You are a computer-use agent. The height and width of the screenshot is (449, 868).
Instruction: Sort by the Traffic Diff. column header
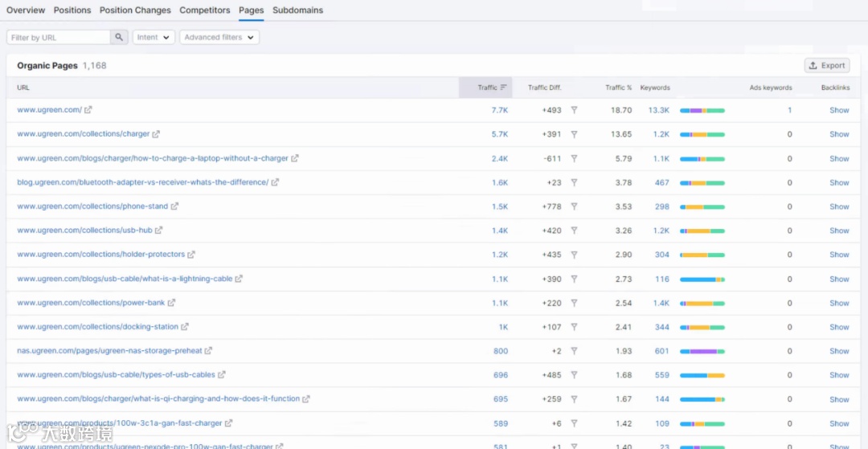(545, 88)
